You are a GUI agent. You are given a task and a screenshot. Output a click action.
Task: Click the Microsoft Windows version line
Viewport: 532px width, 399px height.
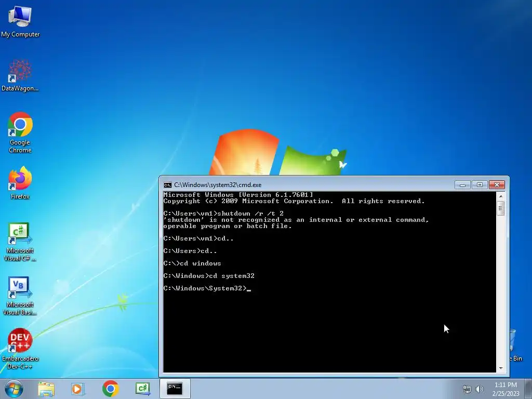(238, 195)
